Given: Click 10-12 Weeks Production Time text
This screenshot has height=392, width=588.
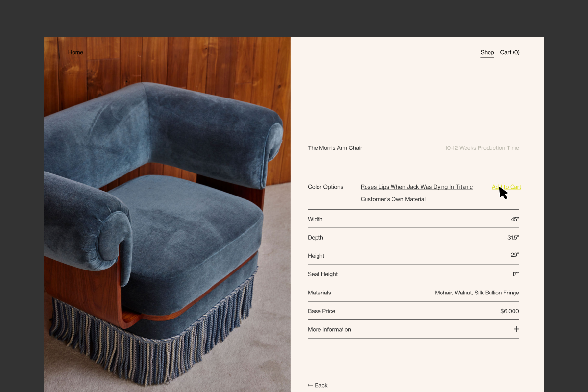Looking at the screenshot, I should click(x=482, y=148).
